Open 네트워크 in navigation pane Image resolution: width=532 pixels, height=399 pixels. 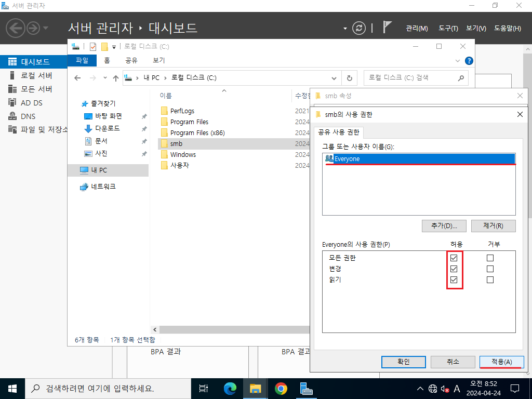(x=98, y=187)
